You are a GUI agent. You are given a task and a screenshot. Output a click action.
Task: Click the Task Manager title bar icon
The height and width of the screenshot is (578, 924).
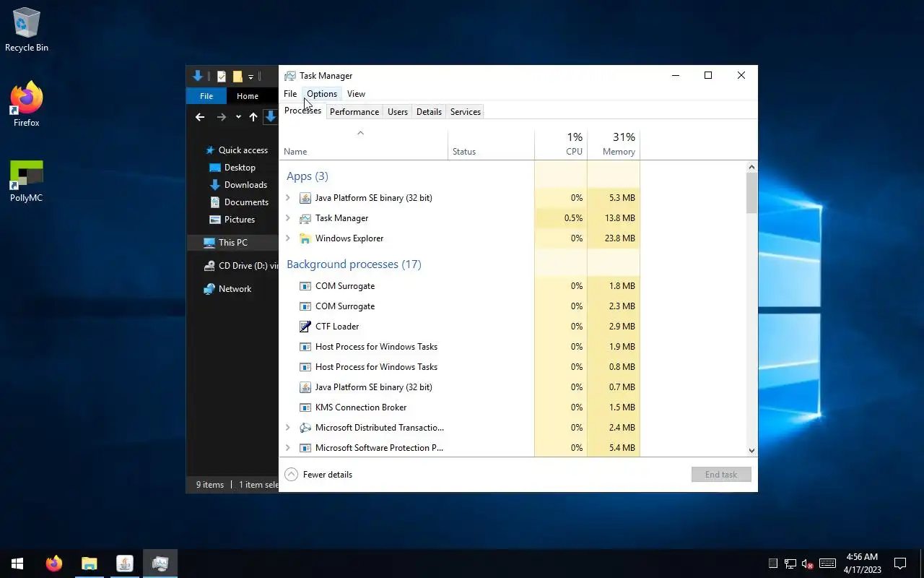289,76
